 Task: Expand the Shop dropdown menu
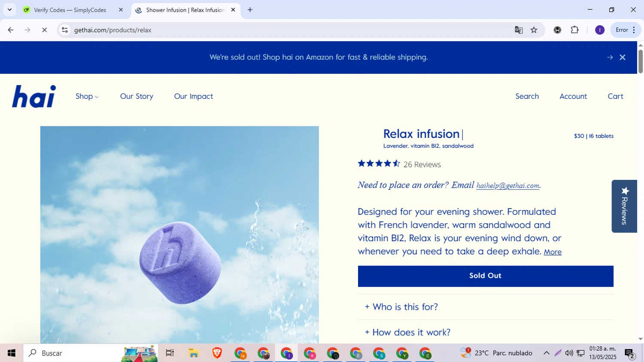pos(87,96)
